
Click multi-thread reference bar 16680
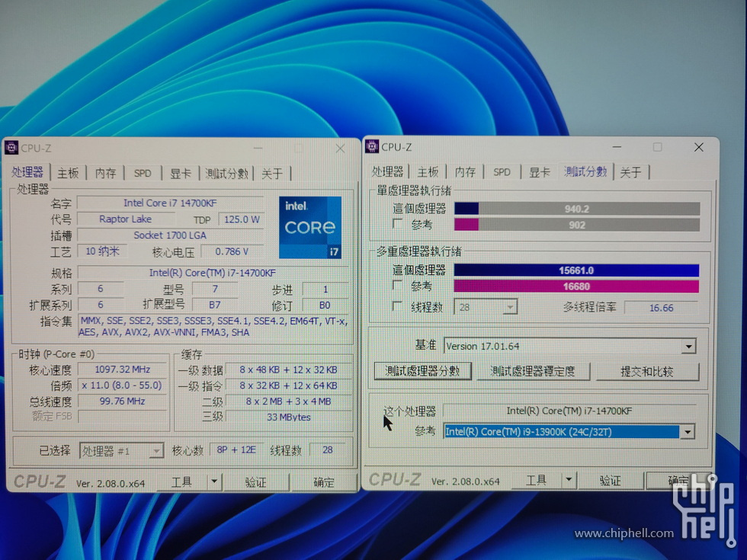pos(576,286)
